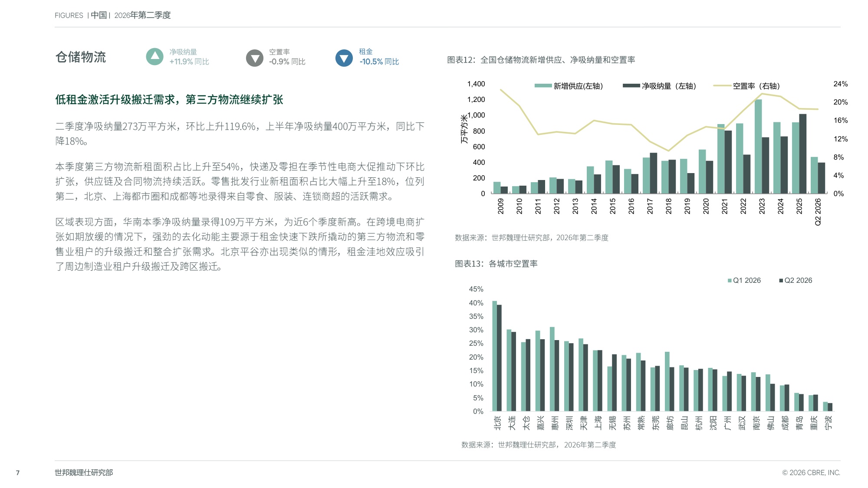The width and height of the screenshot is (868, 488).
Task: Click the paragraph starting 区域表现方面
Action: tap(240, 244)
